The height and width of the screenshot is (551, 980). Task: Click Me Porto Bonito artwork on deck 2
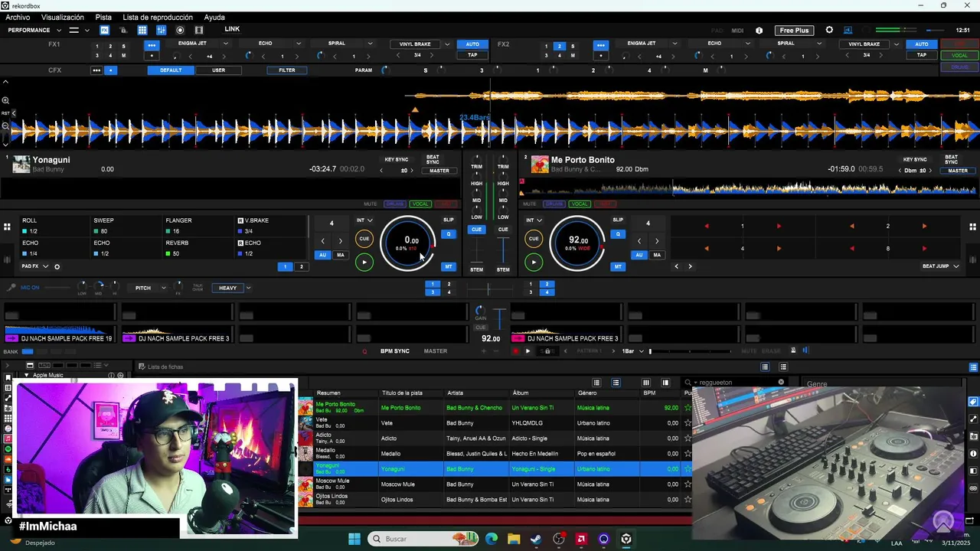coord(540,164)
